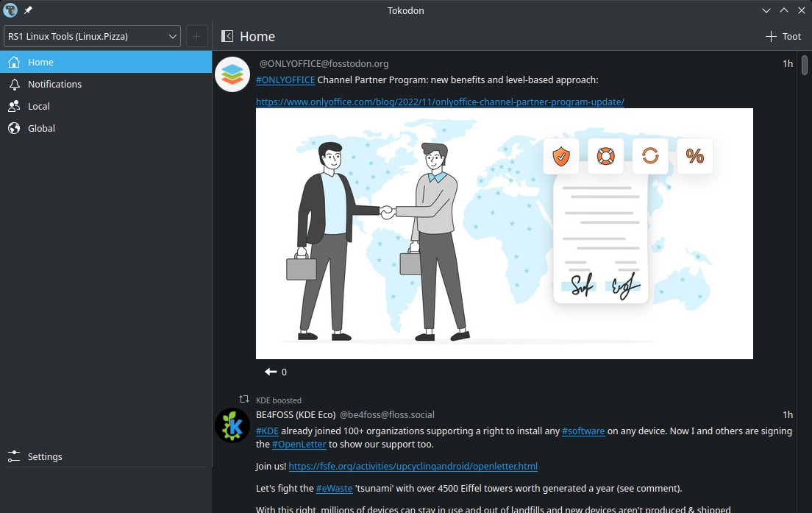812x513 pixels.
Task: Open Settings in the sidebar
Action: (x=106, y=456)
